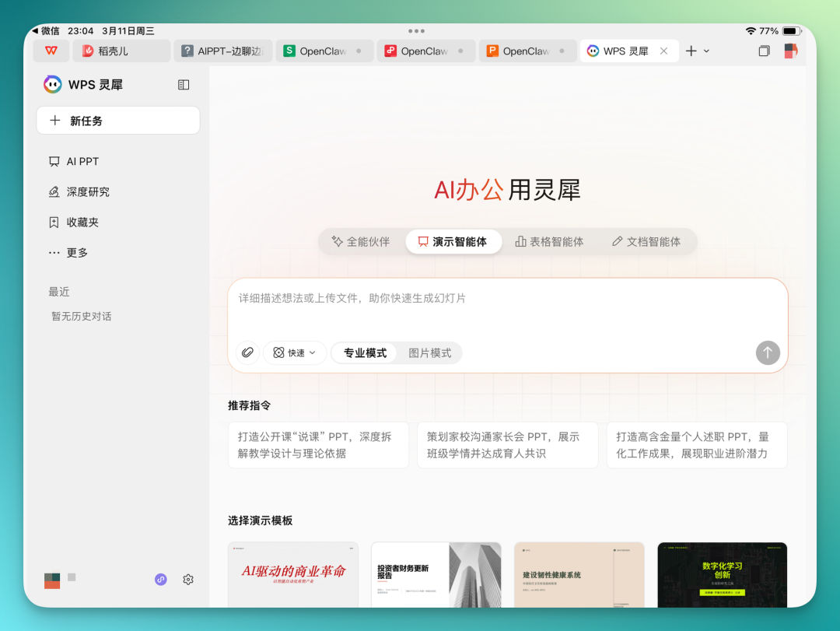Pick the AI驱动的商业革命 template
The image size is (840, 631).
click(293, 575)
